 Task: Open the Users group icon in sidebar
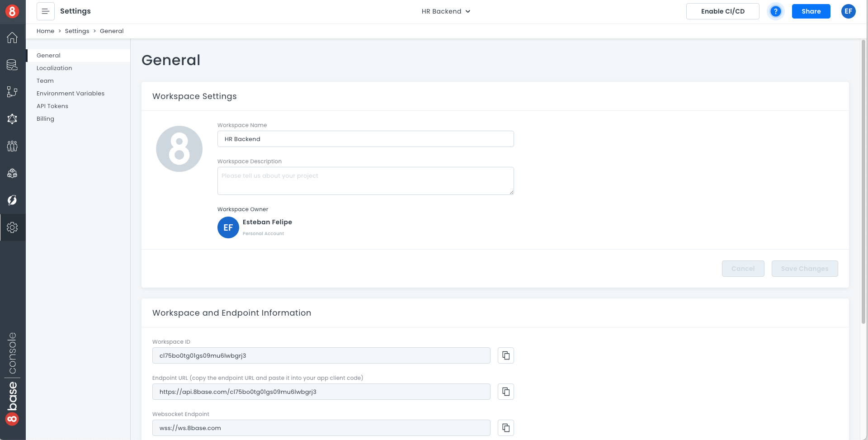[12, 146]
